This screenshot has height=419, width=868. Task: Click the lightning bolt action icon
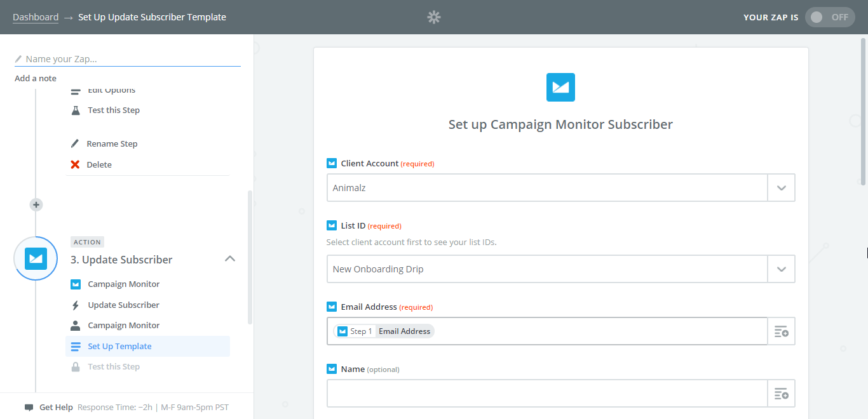point(76,305)
